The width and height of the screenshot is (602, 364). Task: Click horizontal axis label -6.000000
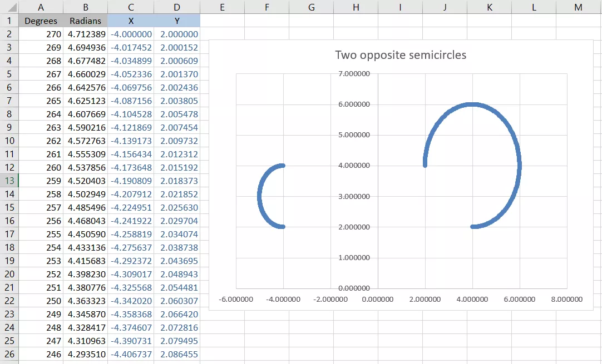(x=236, y=299)
